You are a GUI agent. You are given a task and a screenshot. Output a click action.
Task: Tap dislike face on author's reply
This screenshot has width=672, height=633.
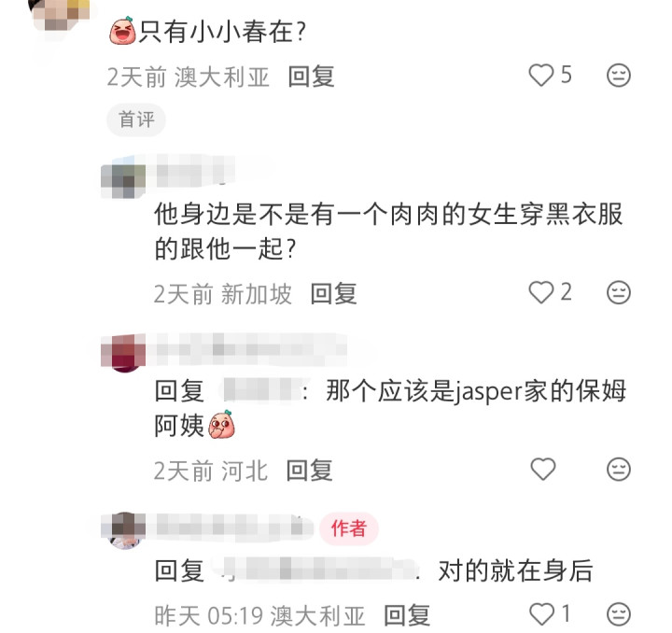tap(619, 613)
